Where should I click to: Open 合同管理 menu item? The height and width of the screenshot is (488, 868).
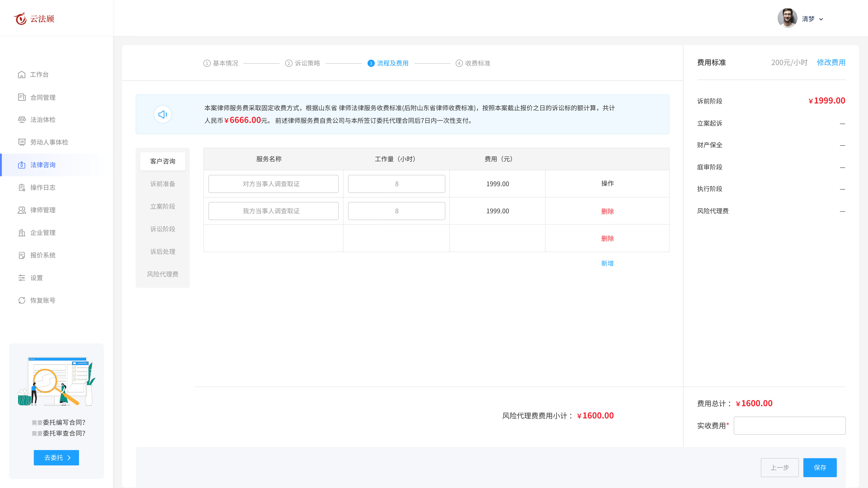(43, 97)
